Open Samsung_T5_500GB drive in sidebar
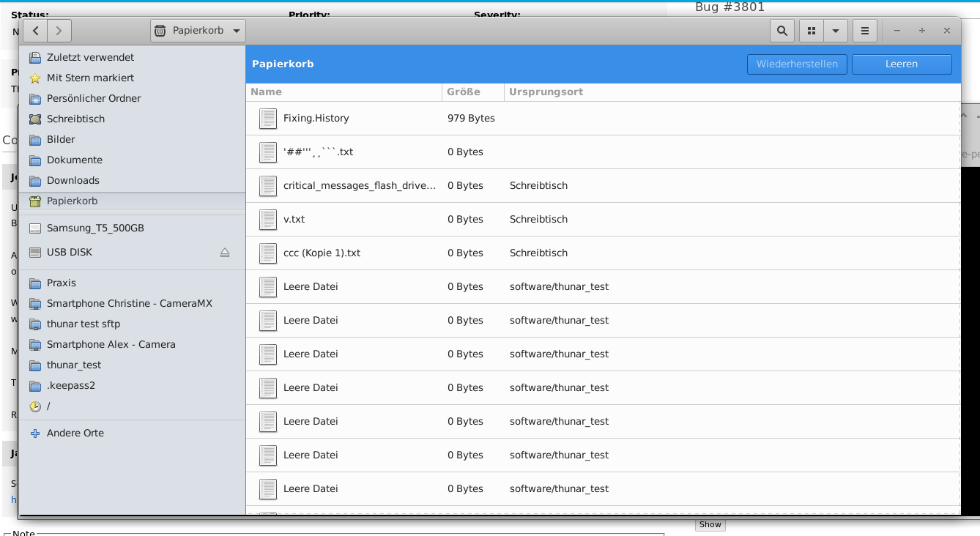 [x=95, y=228]
